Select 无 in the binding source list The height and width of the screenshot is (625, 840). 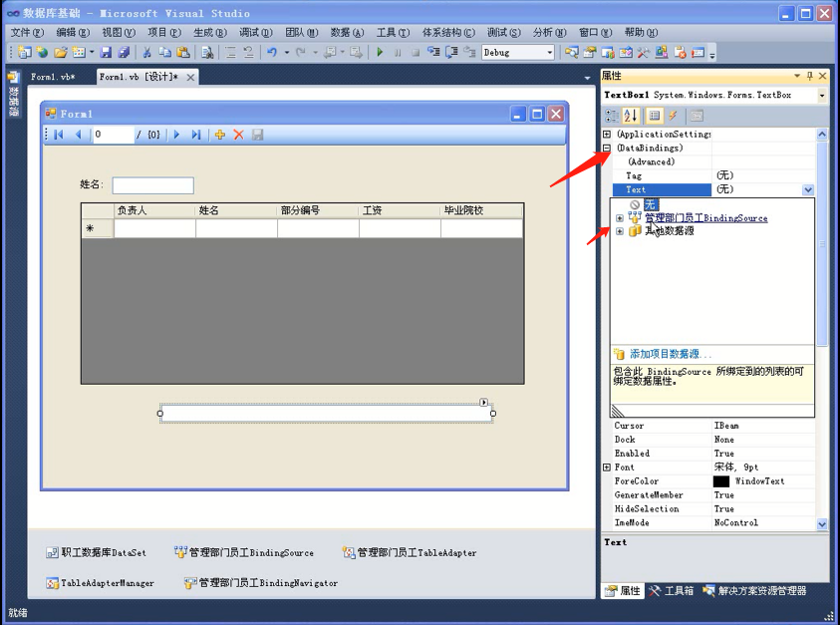click(650, 204)
